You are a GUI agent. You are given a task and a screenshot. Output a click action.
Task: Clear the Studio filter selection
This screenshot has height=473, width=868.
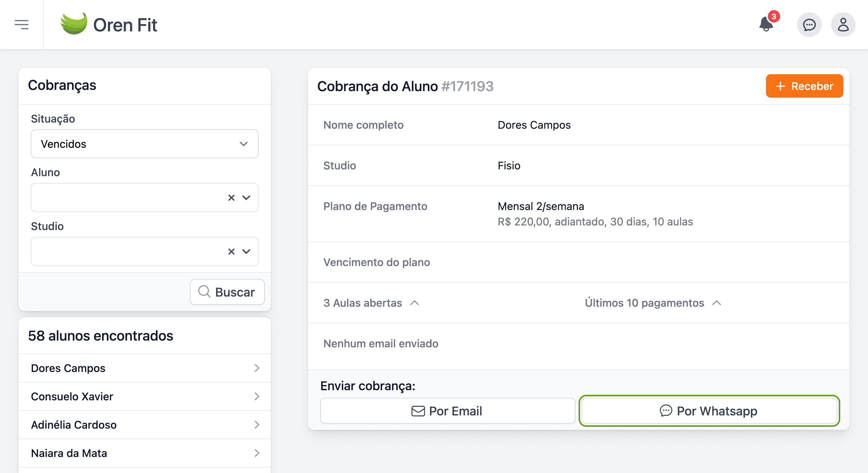[231, 252]
